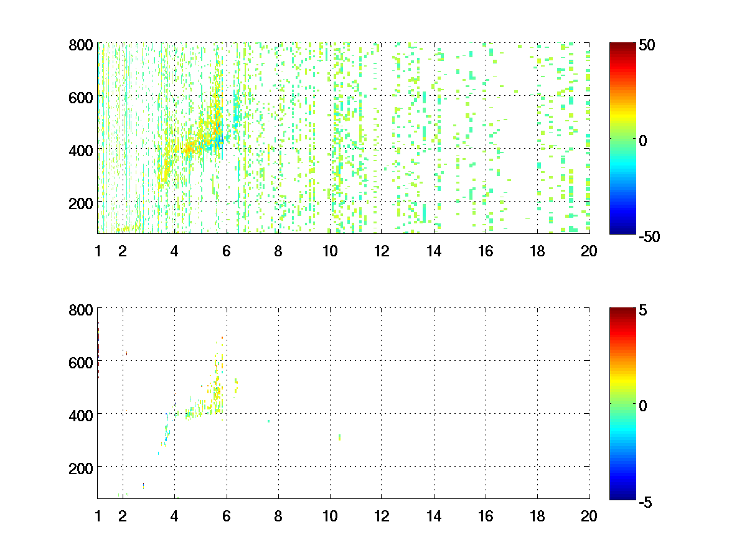The image size is (747, 560).
Task: Click x-axis tick '12' under the upper plot
Action: click(382, 251)
